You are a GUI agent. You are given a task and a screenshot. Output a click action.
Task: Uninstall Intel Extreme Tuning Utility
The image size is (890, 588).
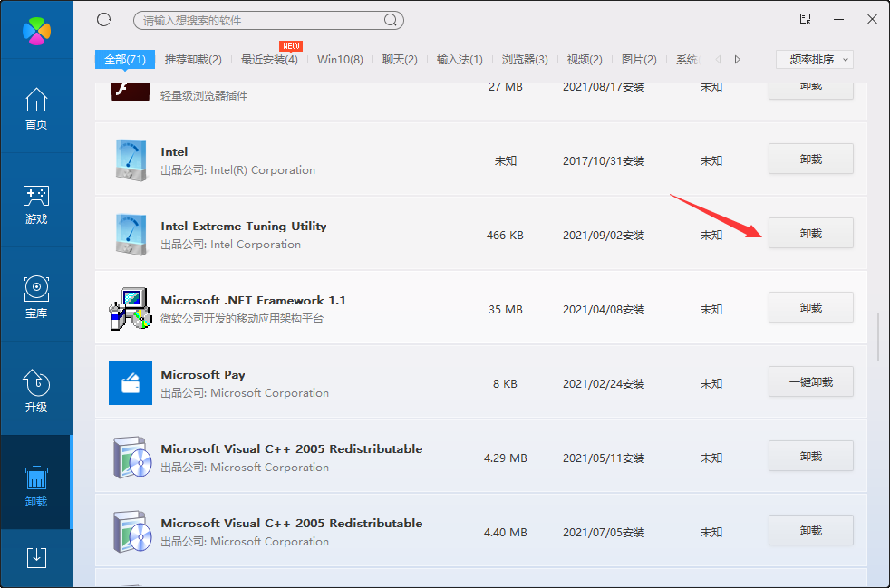[810, 233]
